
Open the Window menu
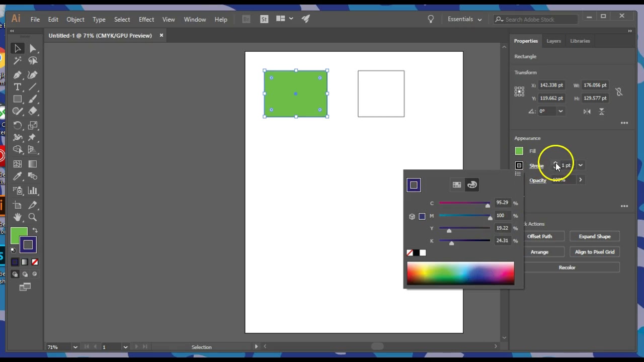[x=195, y=19]
